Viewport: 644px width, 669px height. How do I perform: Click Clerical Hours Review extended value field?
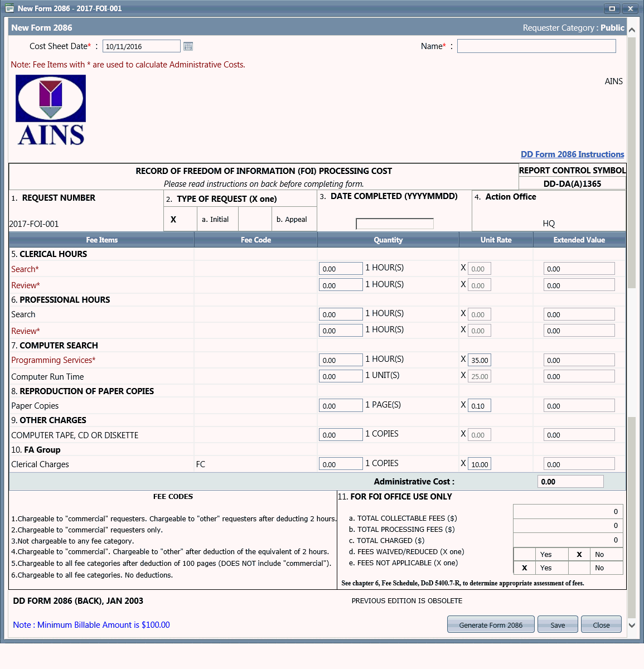coord(579,285)
